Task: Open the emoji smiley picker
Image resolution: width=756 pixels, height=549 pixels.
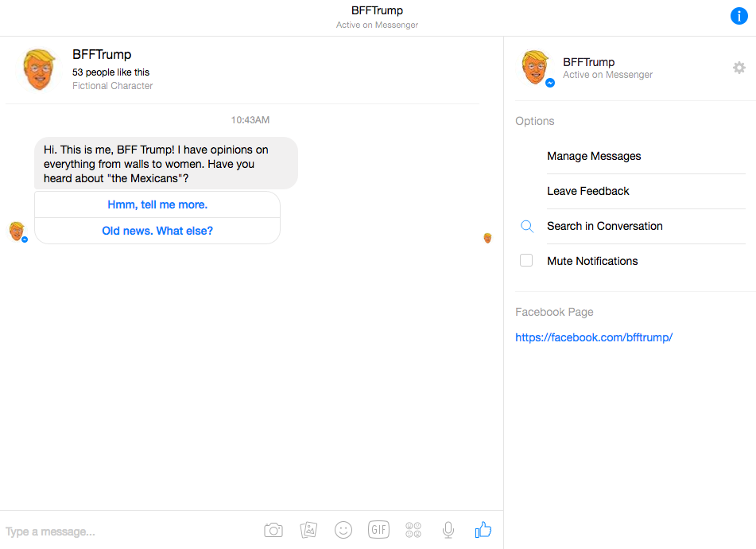Action: click(x=343, y=530)
